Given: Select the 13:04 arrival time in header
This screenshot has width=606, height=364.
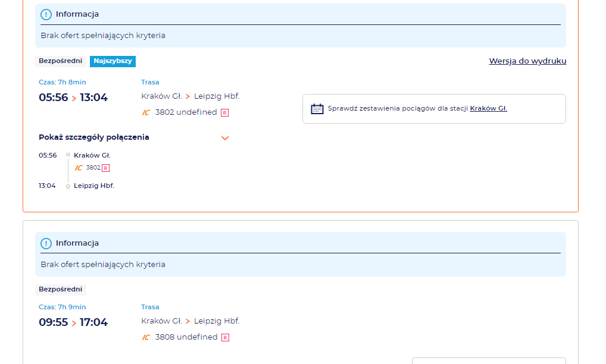Looking at the screenshot, I should pyautogui.click(x=94, y=98).
